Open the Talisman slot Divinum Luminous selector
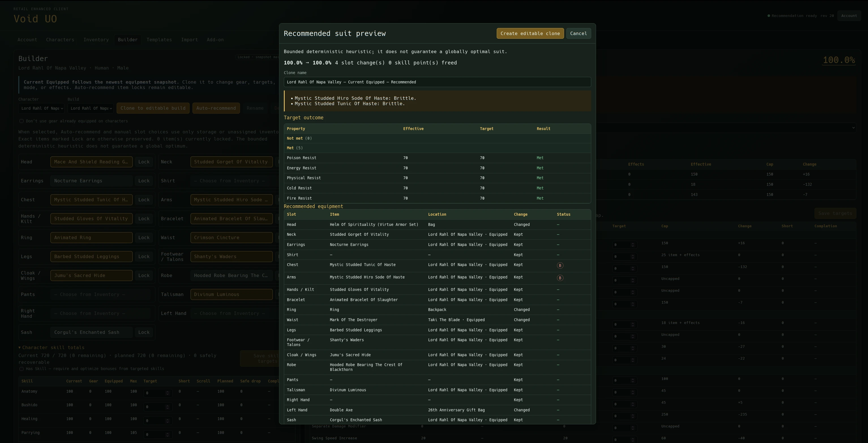This screenshot has height=443, width=868. pyautogui.click(x=231, y=295)
